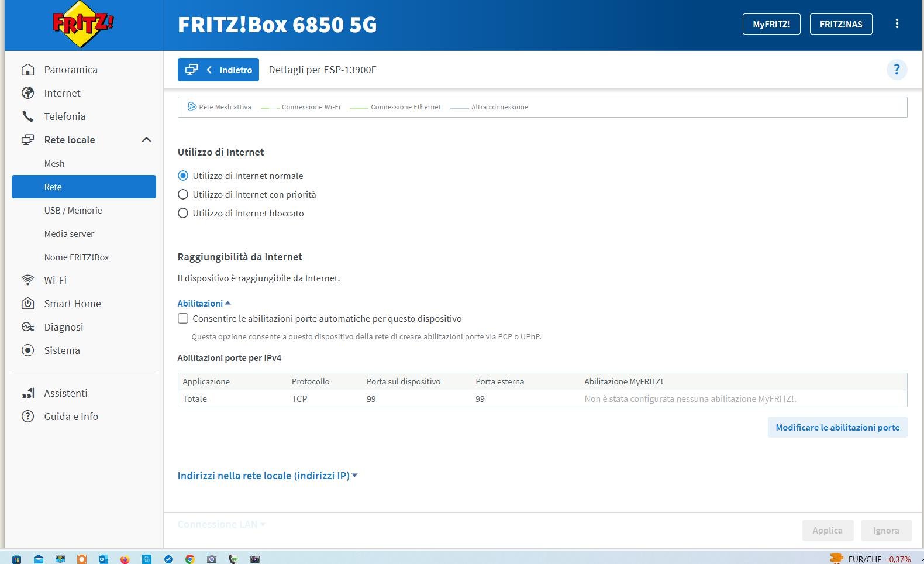This screenshot has height=564, width=924.
Task: Click the Internet globe icon
Action: click(27, 93)
